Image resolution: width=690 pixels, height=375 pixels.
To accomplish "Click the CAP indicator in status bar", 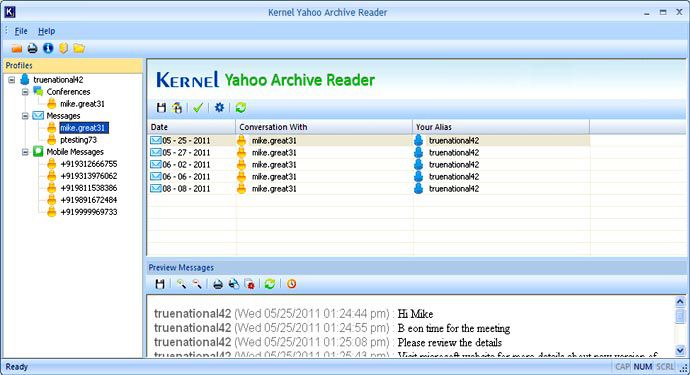I will pyautogui.click(x=622, y=367).
